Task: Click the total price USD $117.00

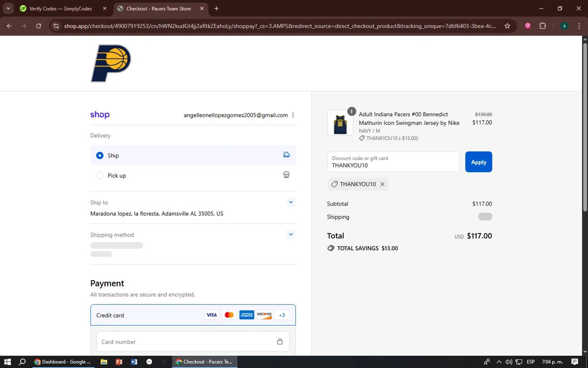Action: pos(473,236)
